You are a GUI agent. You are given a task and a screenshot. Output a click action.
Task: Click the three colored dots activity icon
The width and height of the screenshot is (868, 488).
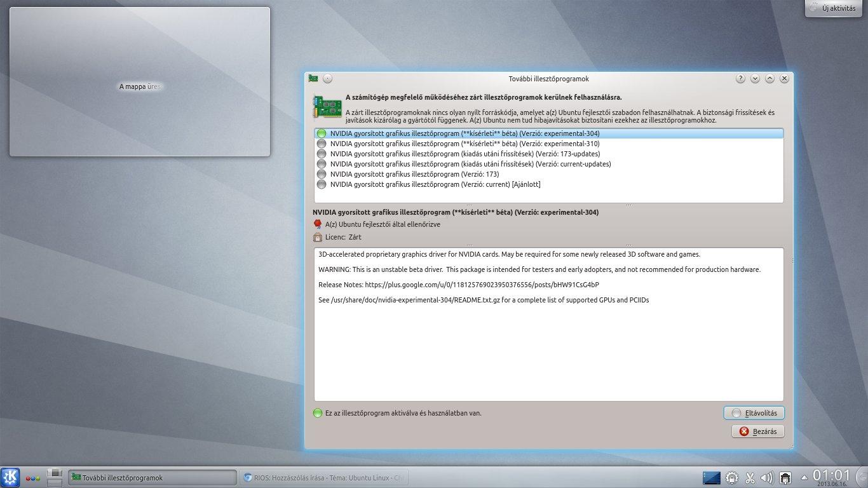[x=33, y=478]
